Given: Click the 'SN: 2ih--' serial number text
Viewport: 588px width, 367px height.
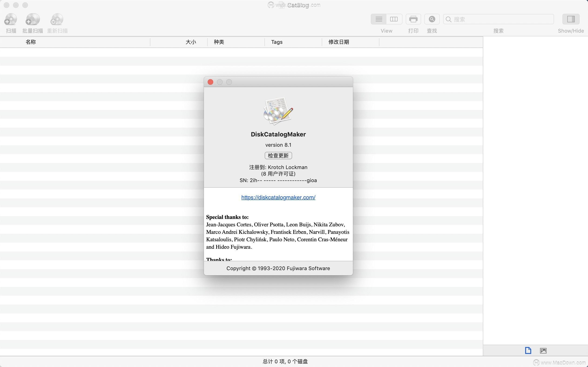Looking at the screenshot, I should tap(278, 180).
